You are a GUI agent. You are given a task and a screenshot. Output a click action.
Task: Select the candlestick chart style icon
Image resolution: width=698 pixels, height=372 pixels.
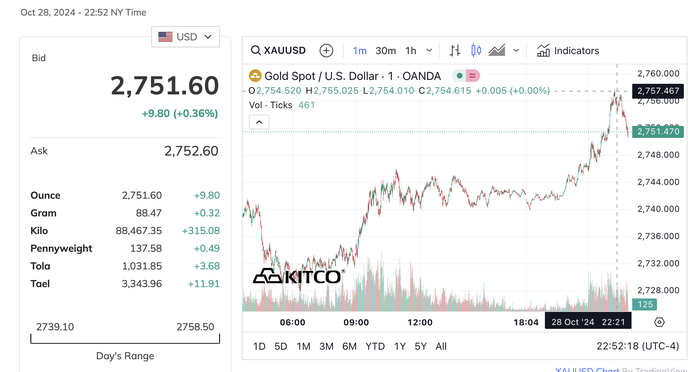(x=476, y=51)
